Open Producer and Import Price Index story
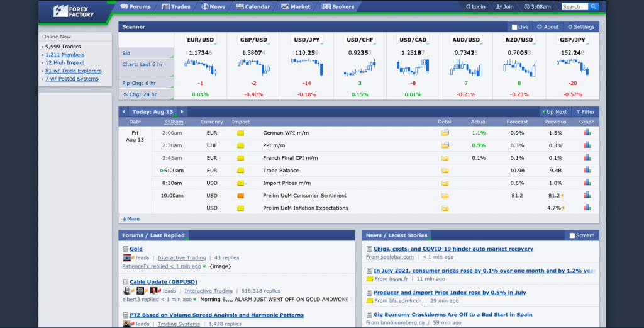644x328 pixels. [450, 293]
